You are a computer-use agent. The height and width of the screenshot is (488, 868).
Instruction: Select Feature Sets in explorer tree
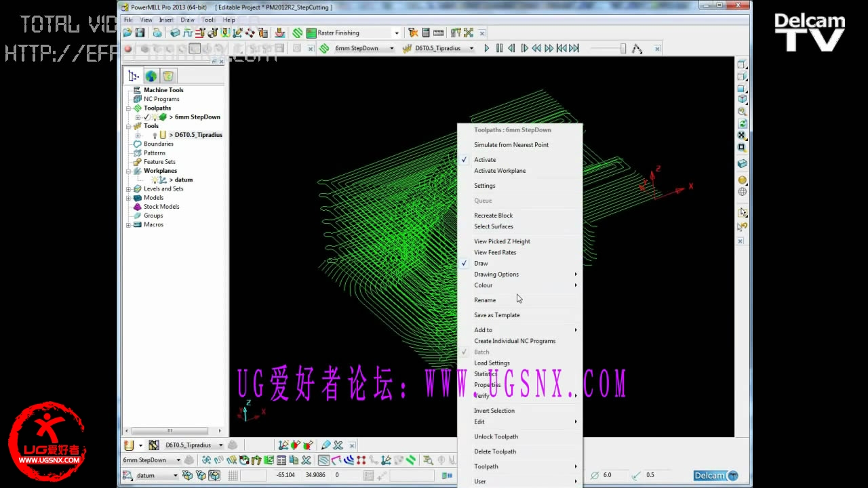pyautogui.click(x=159, y=162)
